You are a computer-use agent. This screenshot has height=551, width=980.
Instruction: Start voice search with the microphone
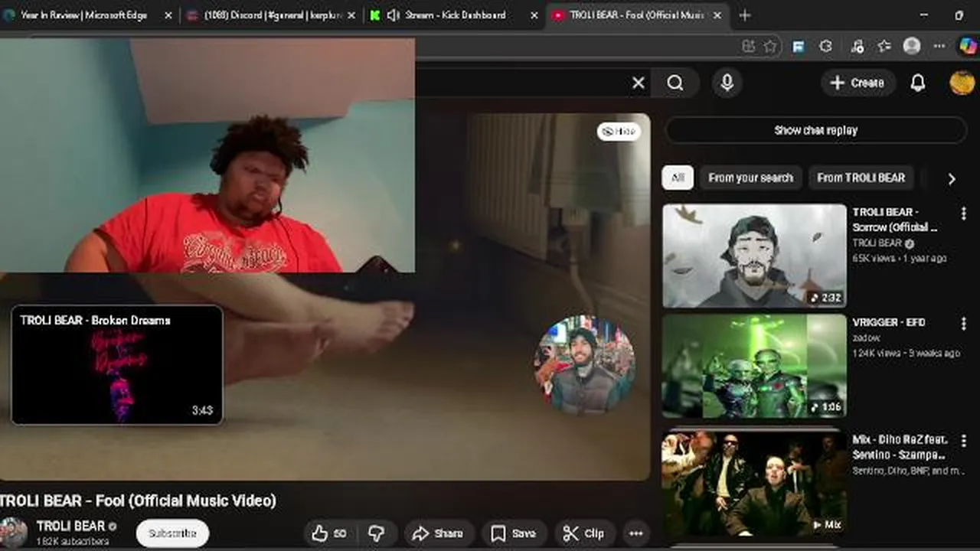727,83
